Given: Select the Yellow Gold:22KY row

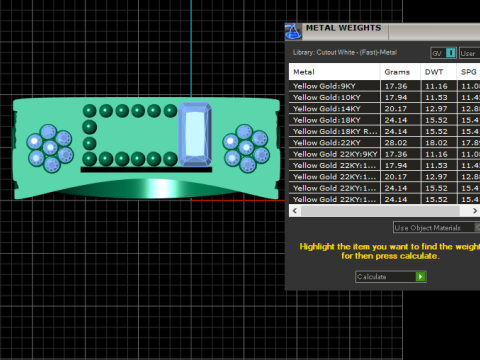Looking at the screenshot, I should pos(384,143).
